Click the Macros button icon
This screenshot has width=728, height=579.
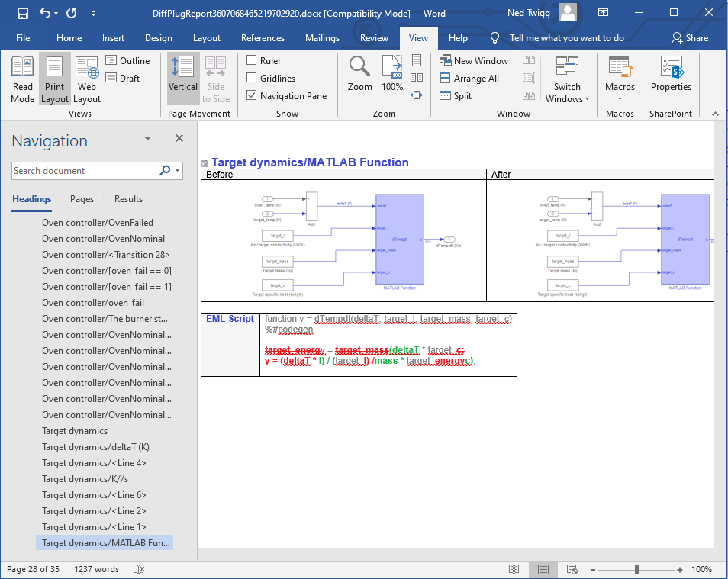pos(620,66)
